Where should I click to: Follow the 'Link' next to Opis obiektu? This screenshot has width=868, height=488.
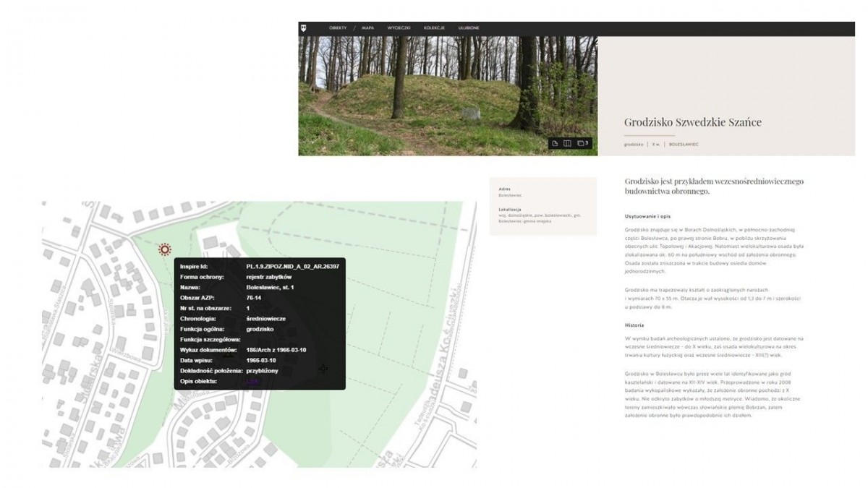[252, 381]
